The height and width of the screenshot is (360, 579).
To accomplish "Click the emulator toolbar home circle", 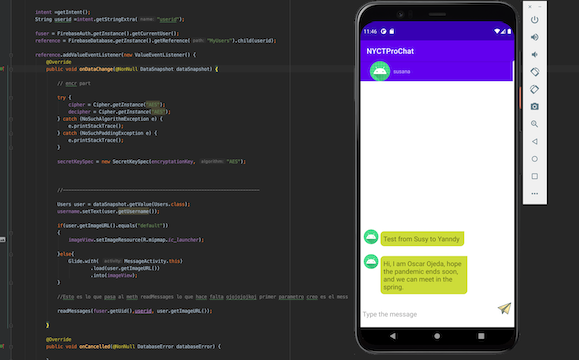I will [534, 159].
